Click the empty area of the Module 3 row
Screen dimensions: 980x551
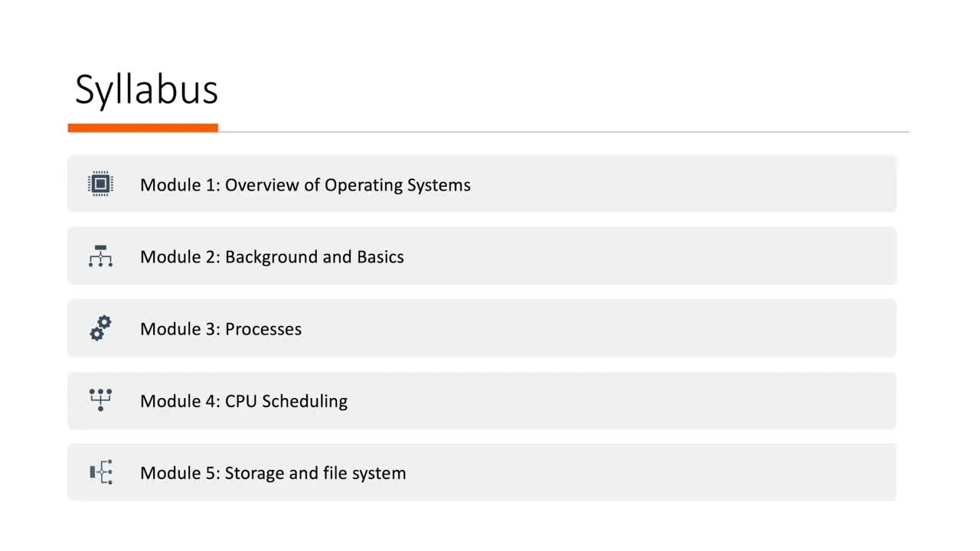[597, 328]
